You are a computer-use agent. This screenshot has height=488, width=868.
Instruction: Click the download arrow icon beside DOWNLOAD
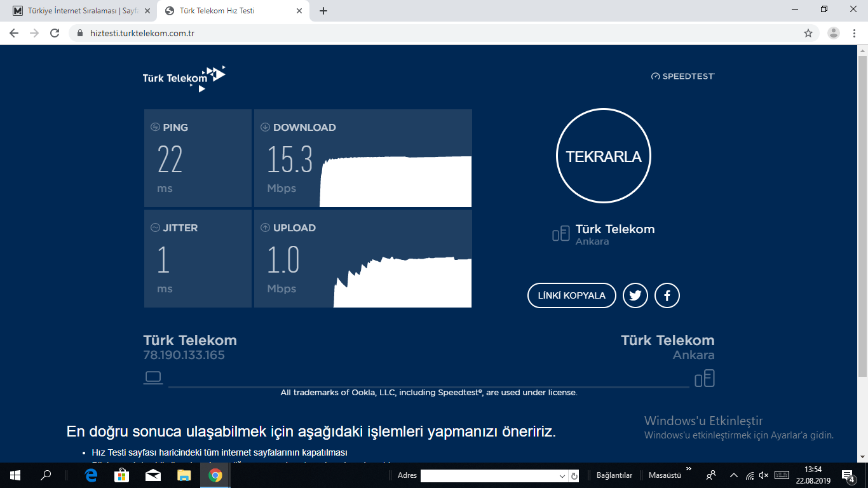265,127
